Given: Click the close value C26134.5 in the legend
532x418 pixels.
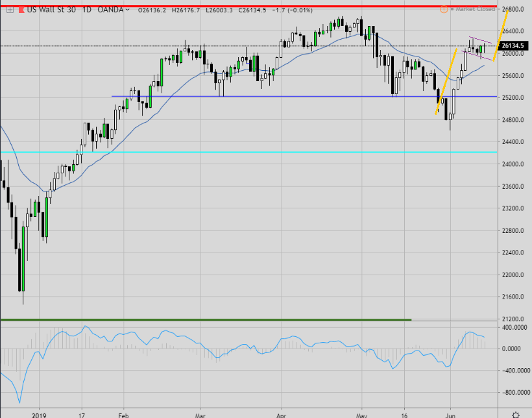Looking at the screenshot, I should point(252,10).
